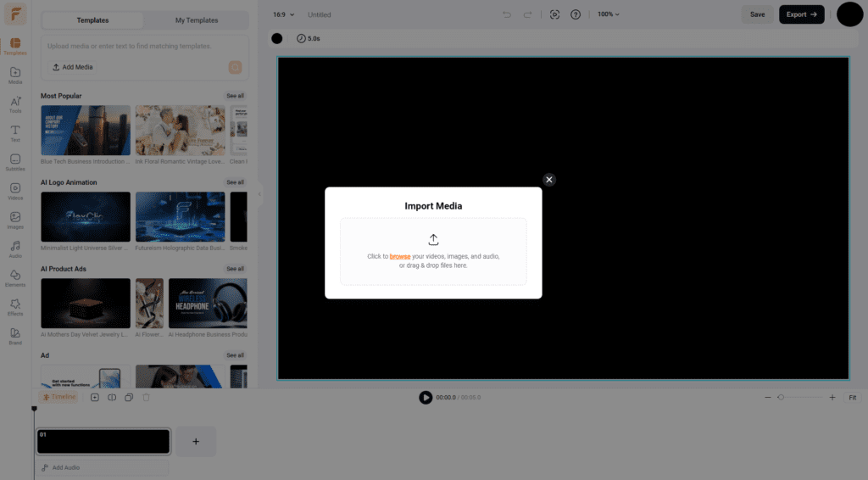The image size is (868, 480).
Task: Click the FlexClip logo icon
Action: 15,14
